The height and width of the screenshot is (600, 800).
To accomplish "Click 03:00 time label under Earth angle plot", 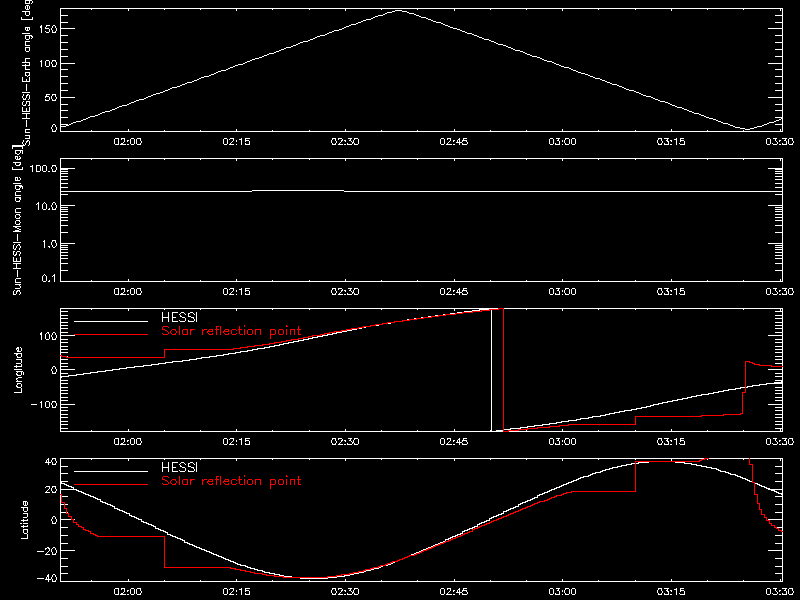I will coord(562,142).
